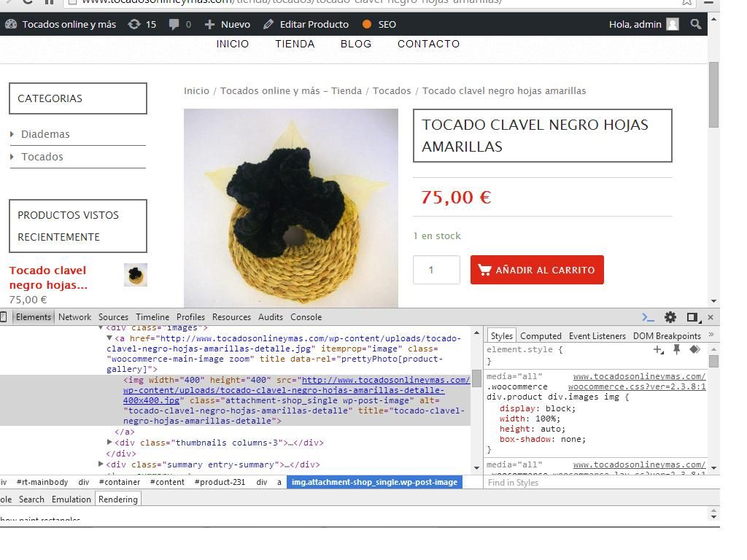Open the Profiles tab
747x560 pixels.
click(x=190, y=317)
